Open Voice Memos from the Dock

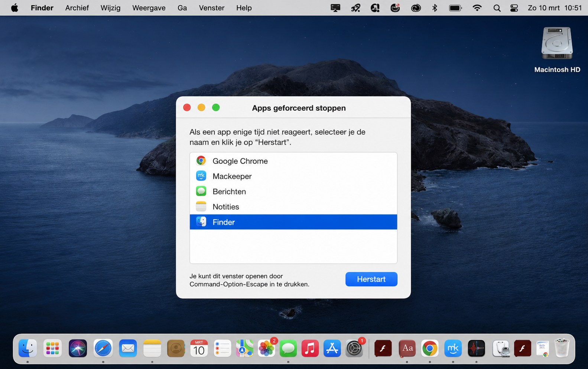click(476, 349)
